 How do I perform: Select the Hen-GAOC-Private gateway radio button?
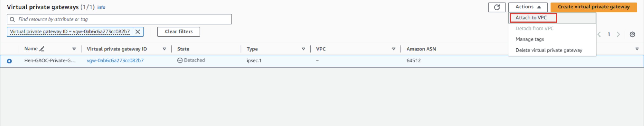9,61
